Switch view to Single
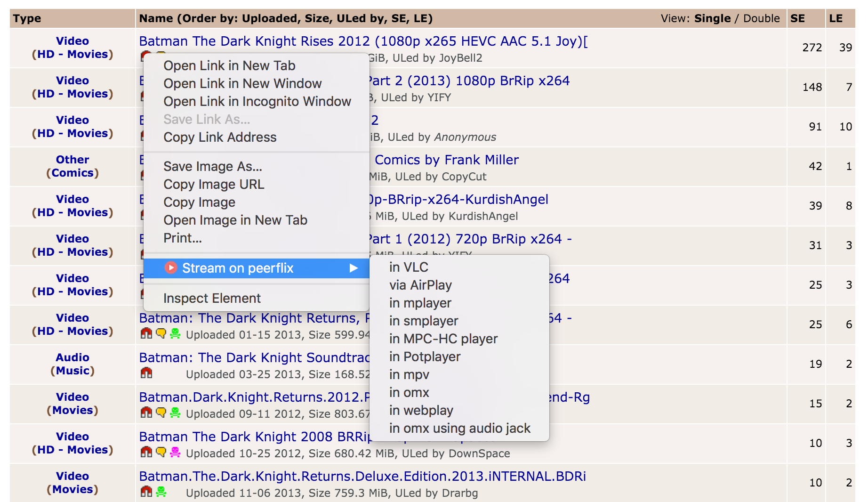Image resolution: width=868 pixels, height=502 pixels. [x=712, y=18]
